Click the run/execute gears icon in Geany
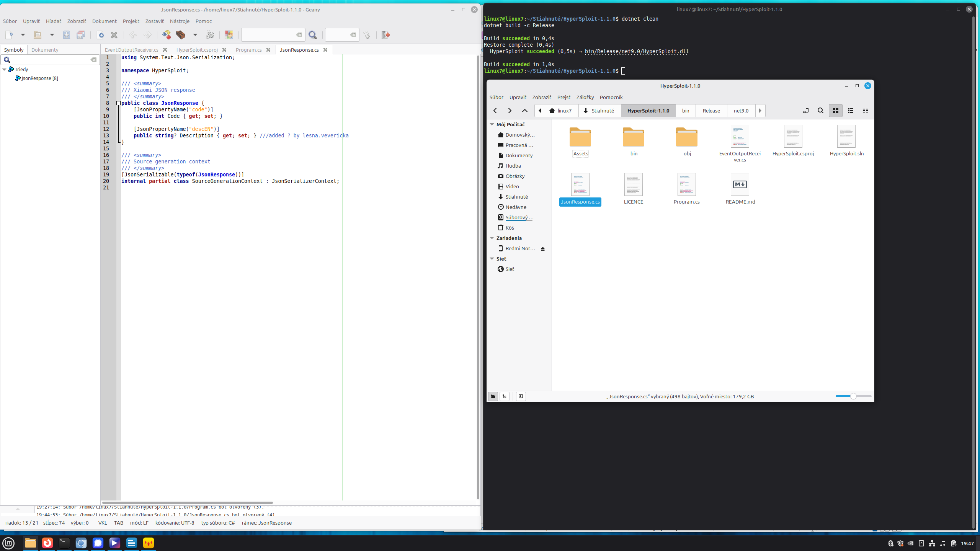Screen dimensions: 980x551 pos(210,35)
